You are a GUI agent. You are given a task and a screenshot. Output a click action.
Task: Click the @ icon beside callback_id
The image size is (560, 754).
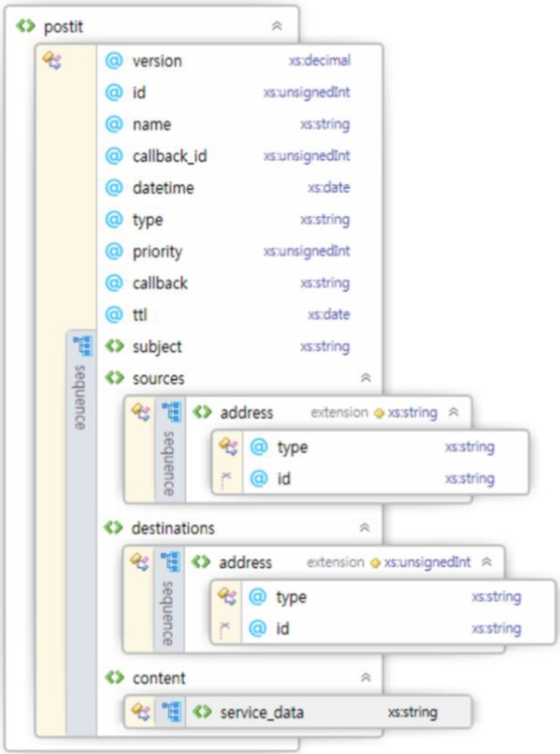click(x=114, y=156)
